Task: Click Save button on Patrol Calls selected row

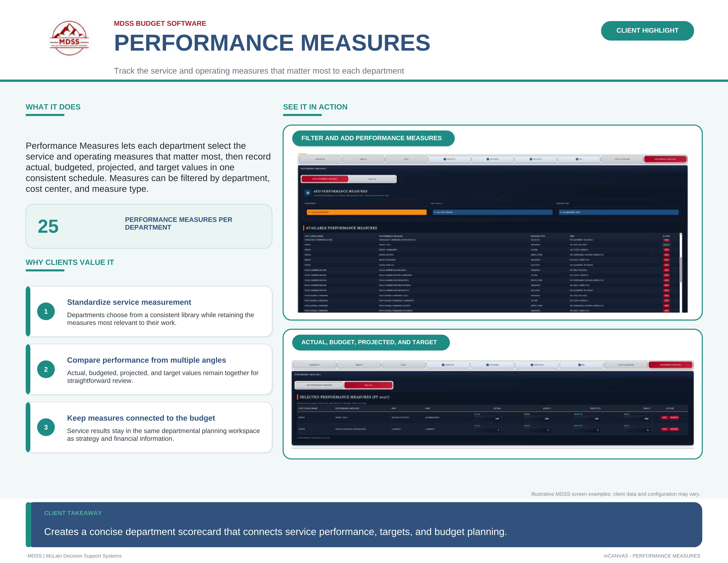Action: (664, 418)
